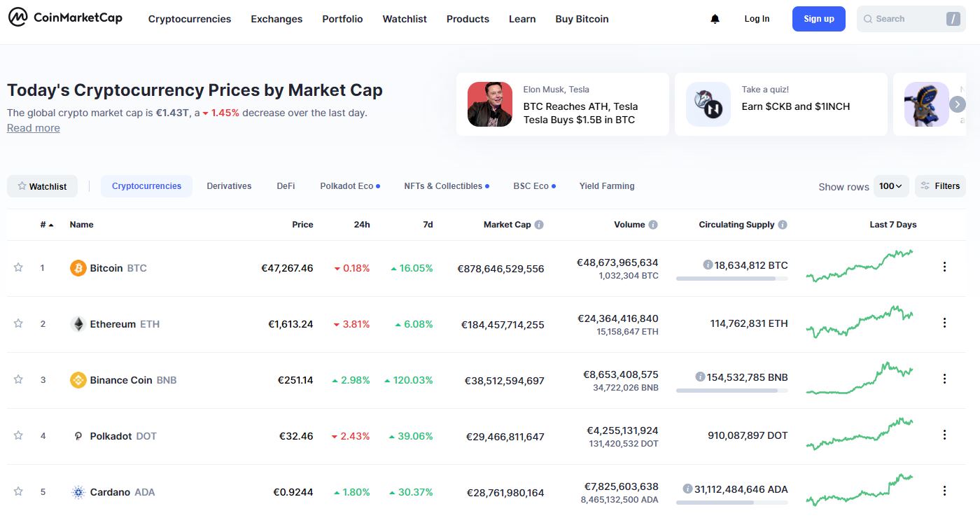980x518 pixels.
Task: Switch to the BSC Eco tab
Action: coord(534,186)
